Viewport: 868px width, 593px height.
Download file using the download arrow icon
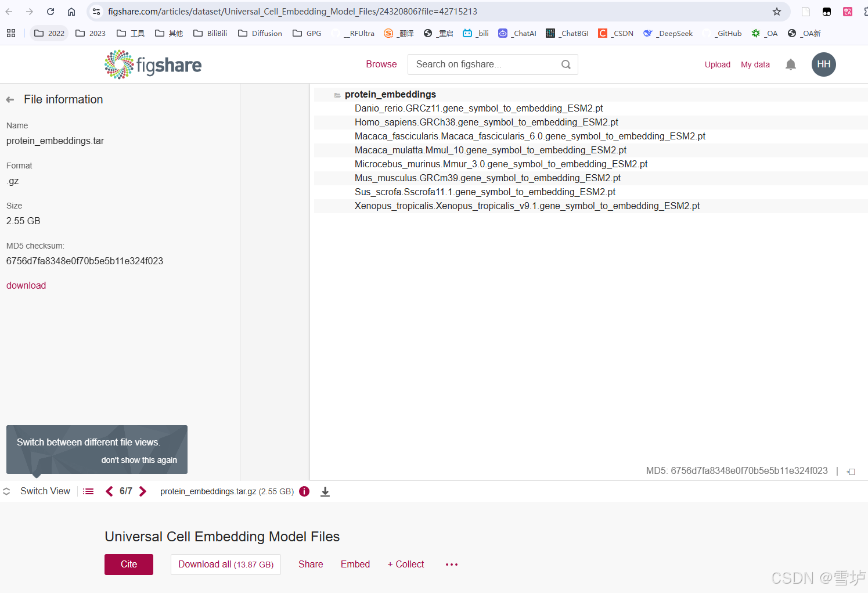click(325, 492)
